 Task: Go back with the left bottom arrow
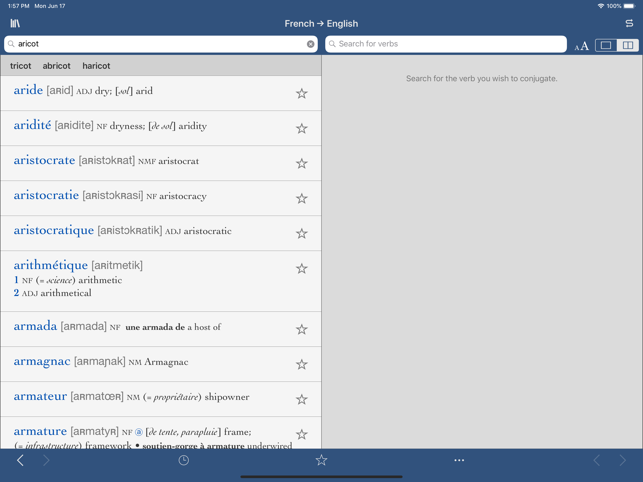[20, 460]
